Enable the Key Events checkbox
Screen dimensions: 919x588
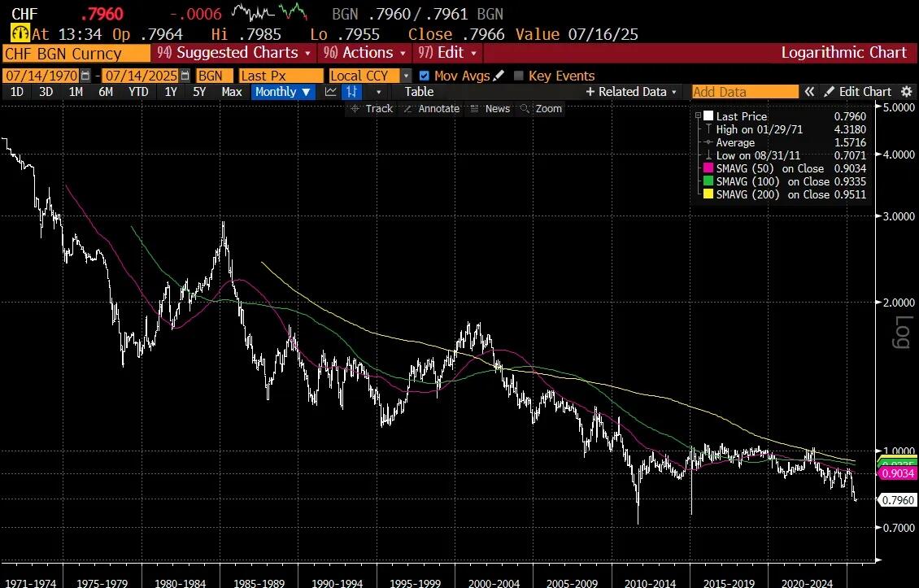519,76
